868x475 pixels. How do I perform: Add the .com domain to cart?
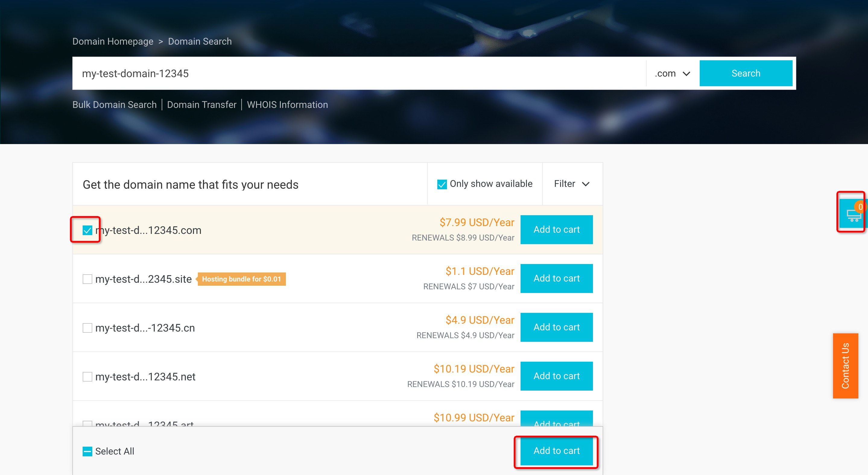(x=556, y=230)
